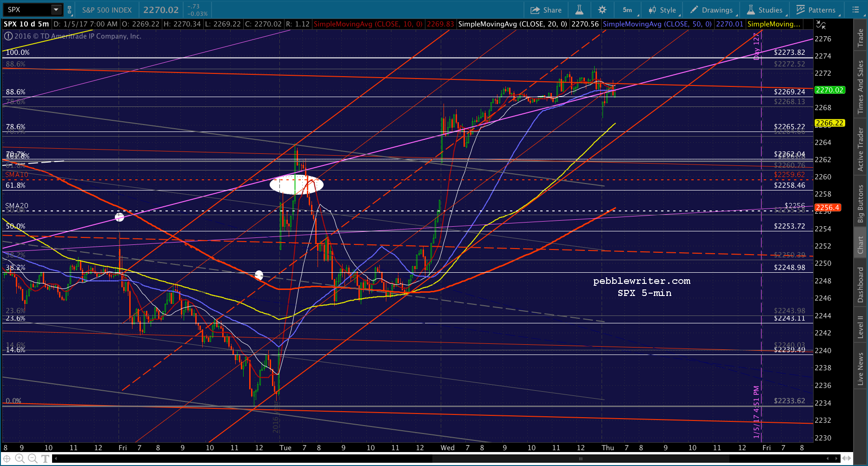
Task: Click the zoom out magnifier icon
Action: [33, 459]
